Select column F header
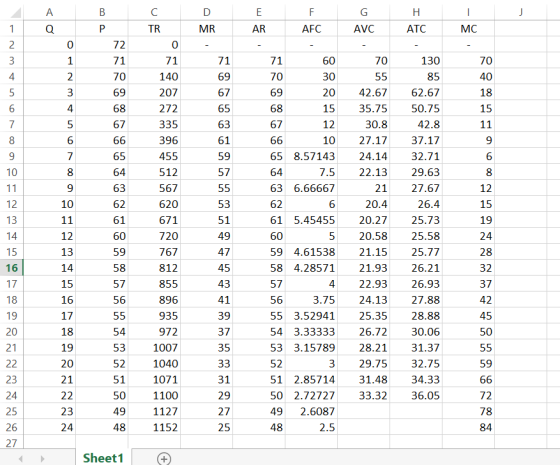This screenshot has height=465, width=560. 311,12
